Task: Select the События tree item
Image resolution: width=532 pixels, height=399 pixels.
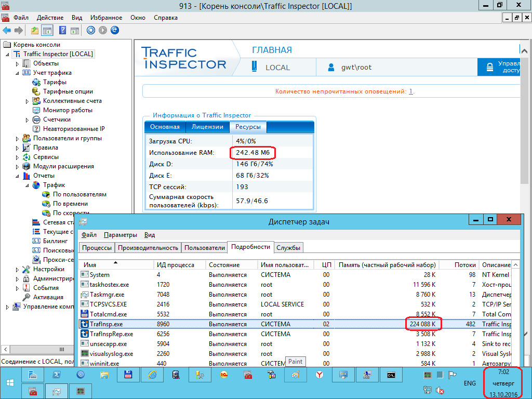Action: [46, 288]
